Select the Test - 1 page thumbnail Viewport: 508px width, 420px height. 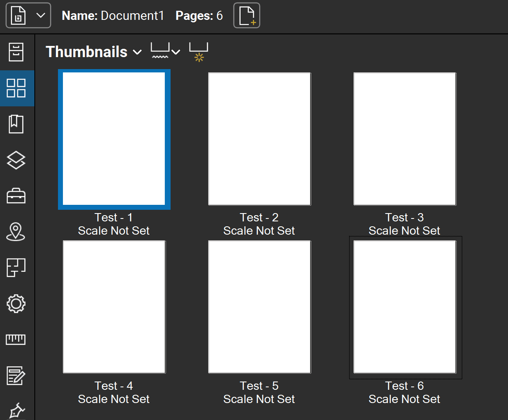pos(114,139)
